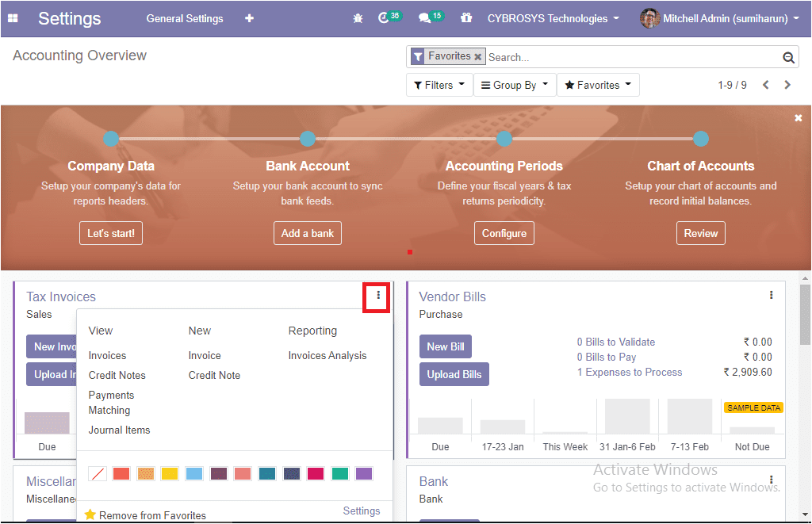The image size is (812, 524).
Task: Click Tax Invoices three-dot menu icon
Action: click(x=378, y=295)
